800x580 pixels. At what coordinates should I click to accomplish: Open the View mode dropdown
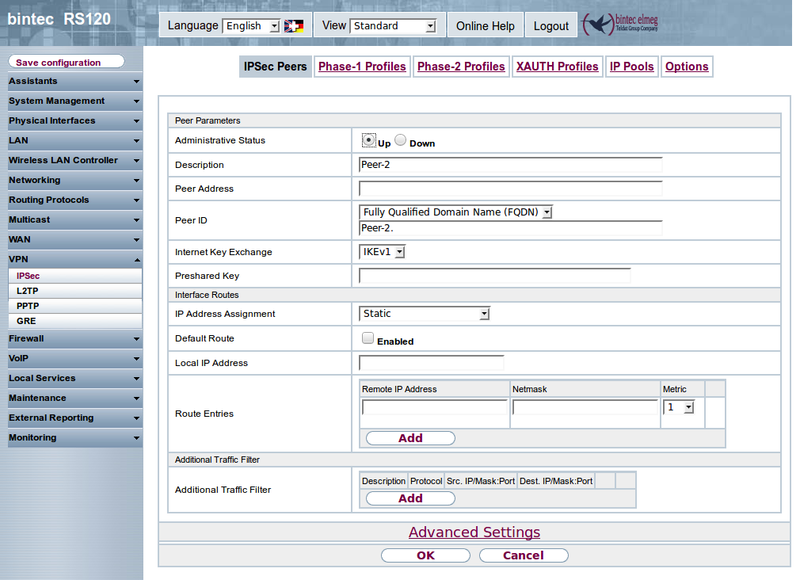click(x=393, y=26)
